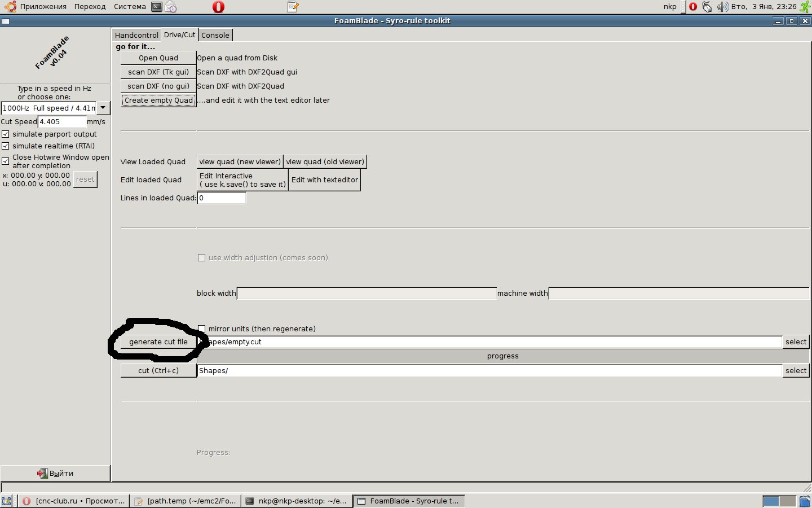Open view quad (old viewer)

click(x=325, y=161)
